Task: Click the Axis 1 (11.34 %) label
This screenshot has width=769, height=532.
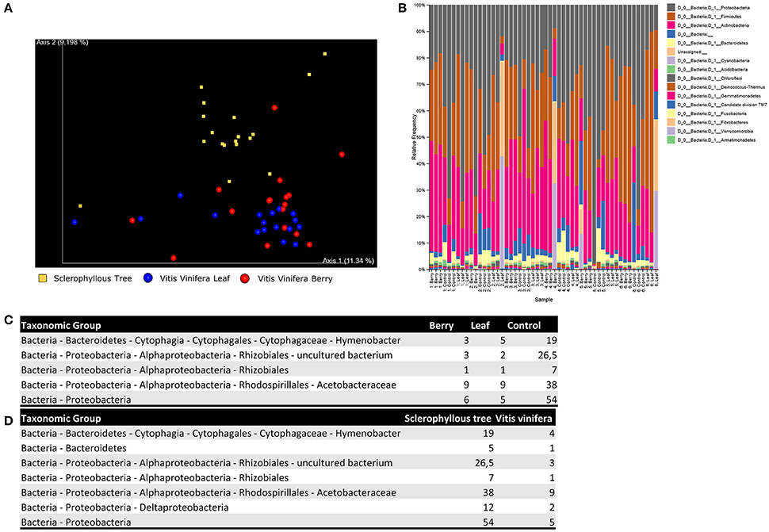Action: tap(348, 260)
